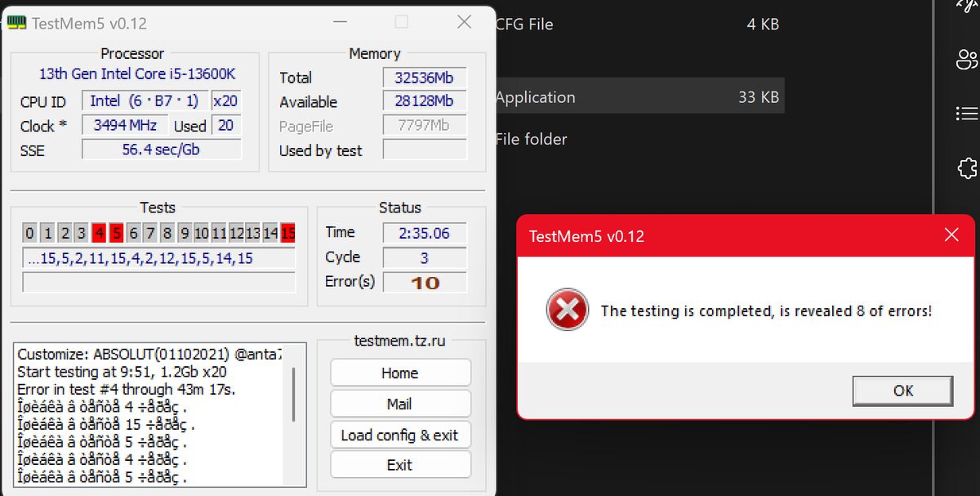Click the Mail button
The image size is (980, 496).
[x=400, y=404]
